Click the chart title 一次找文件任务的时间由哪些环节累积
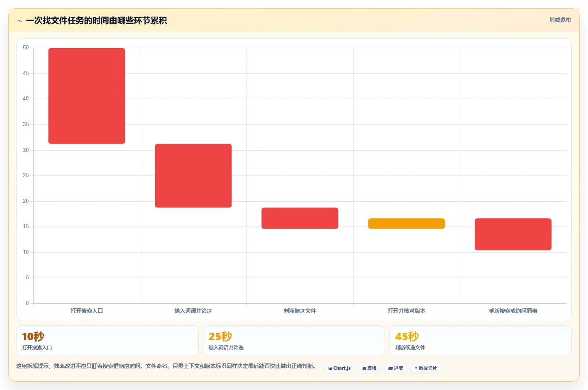 96,21
